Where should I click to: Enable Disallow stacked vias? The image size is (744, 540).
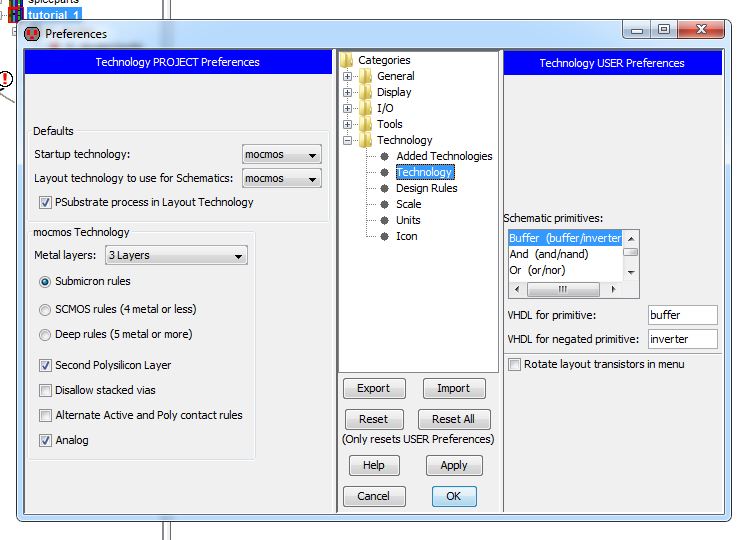pyautogui.click(x=45, y=391)
